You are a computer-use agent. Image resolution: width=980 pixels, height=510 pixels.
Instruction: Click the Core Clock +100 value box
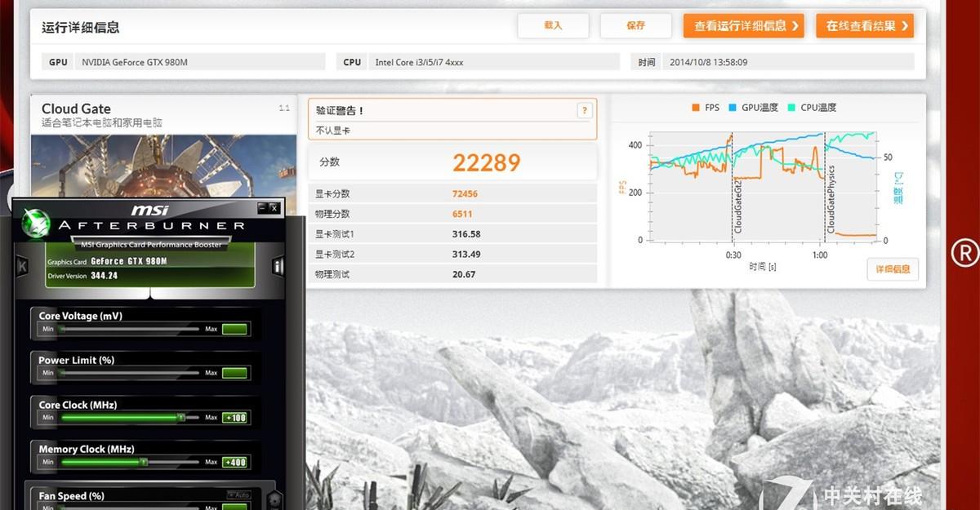point(234,418)
